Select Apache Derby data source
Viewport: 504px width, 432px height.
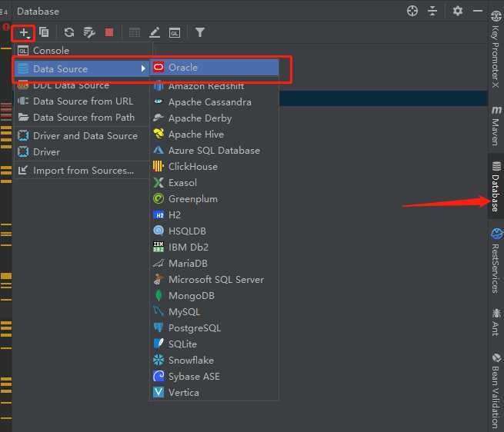pyautogui.click(x=215, y=118)
